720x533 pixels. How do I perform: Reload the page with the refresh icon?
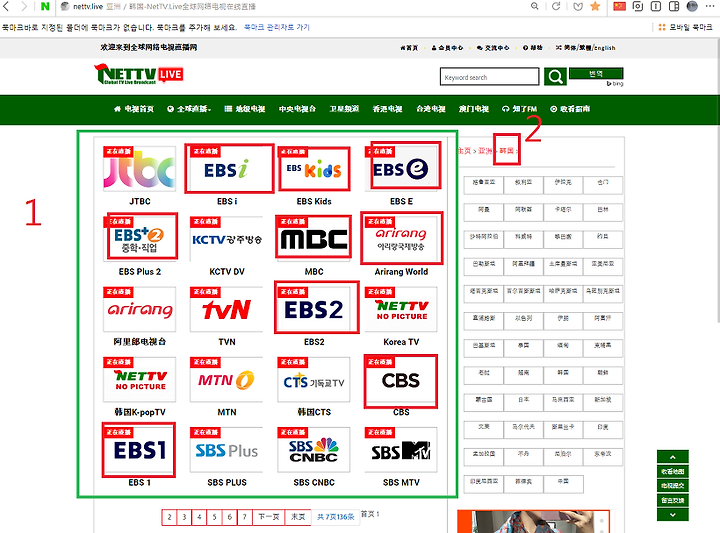click(x=556, y=6)
